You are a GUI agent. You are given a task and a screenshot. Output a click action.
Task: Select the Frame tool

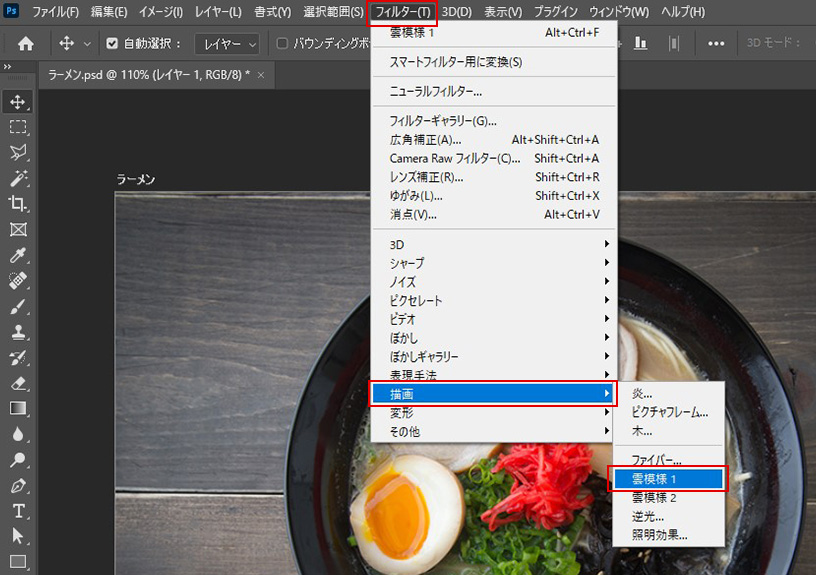(18, 229)
